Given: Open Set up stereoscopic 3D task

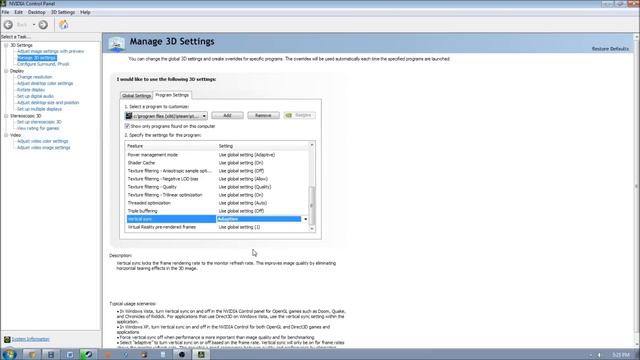Looking at the screenshot, I should (x=39, y=122).
